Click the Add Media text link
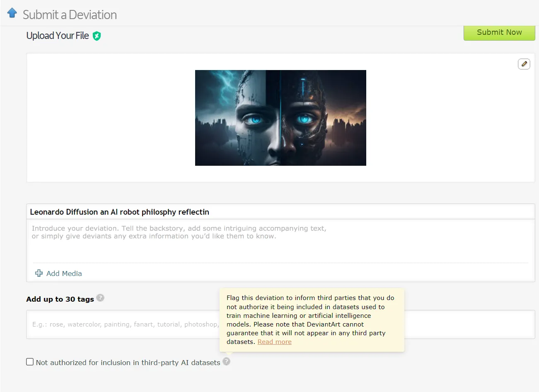Screen dimensions: 539x392 click(64, 273)
